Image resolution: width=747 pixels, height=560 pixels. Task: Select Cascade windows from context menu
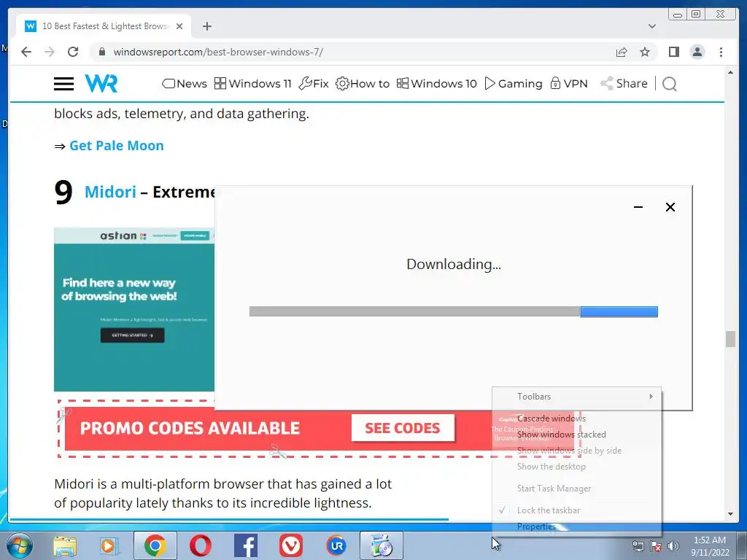(x=576, y=419)
